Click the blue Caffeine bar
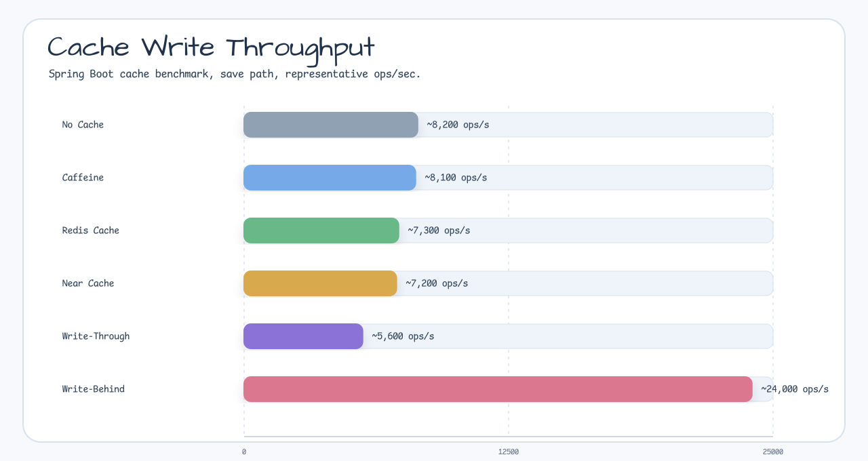The height and width of the screenshot is (461, 868). [330, 178]
